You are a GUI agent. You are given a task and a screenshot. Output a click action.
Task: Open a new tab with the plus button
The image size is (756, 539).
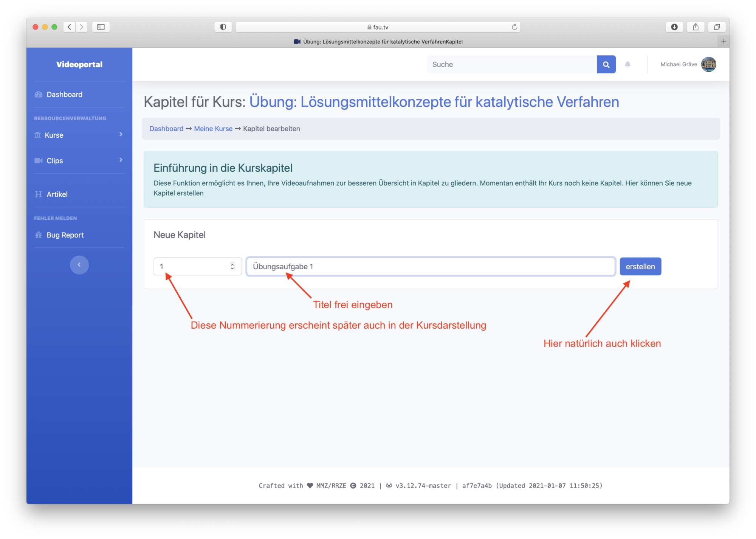723,42
